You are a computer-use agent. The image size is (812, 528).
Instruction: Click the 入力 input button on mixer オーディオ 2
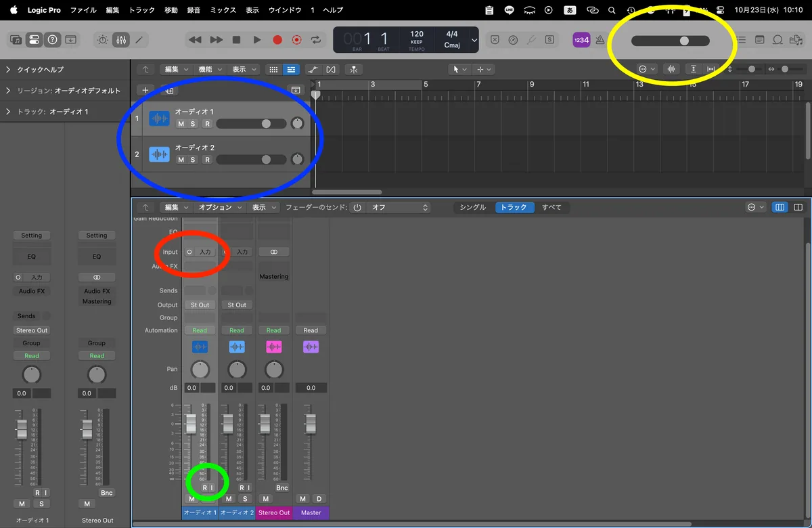coord(243,252)
